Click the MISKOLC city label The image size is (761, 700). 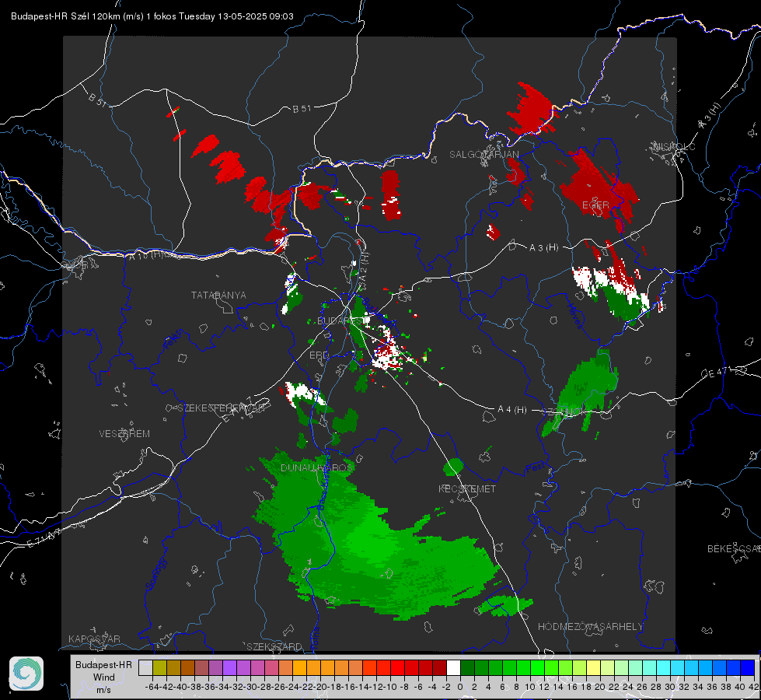(674, 147)
